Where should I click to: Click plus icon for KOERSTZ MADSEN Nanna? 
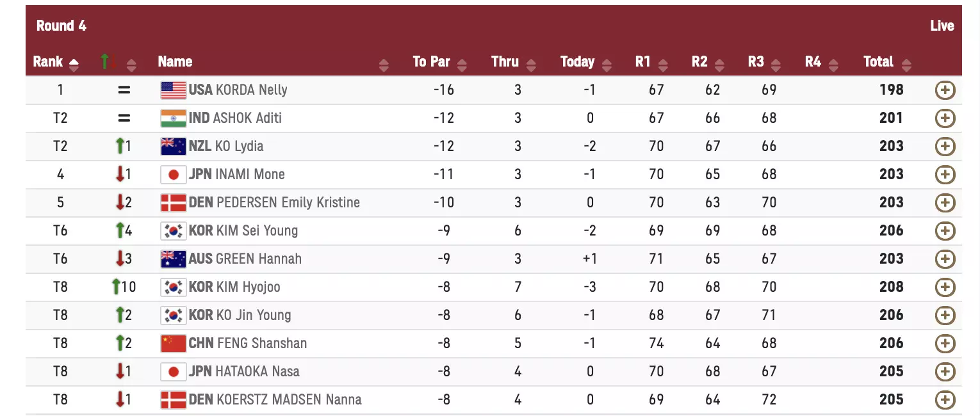point(945,400)
